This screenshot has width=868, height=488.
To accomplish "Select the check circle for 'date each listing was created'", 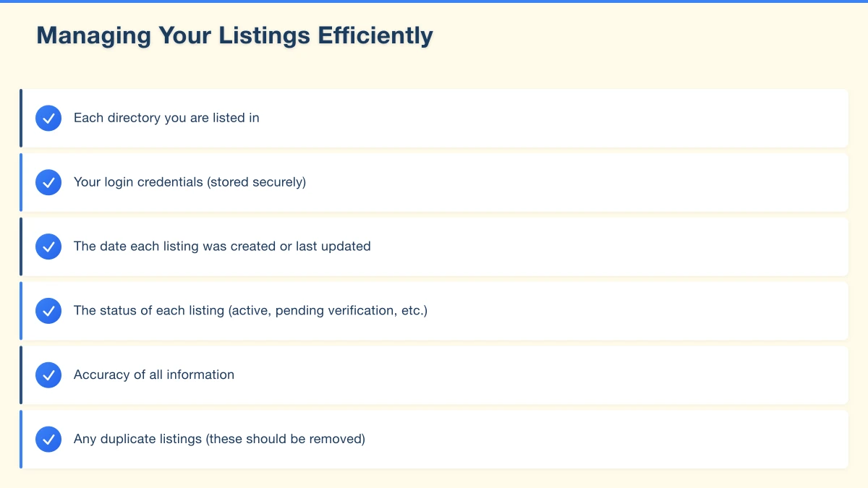I will [48, 247].
